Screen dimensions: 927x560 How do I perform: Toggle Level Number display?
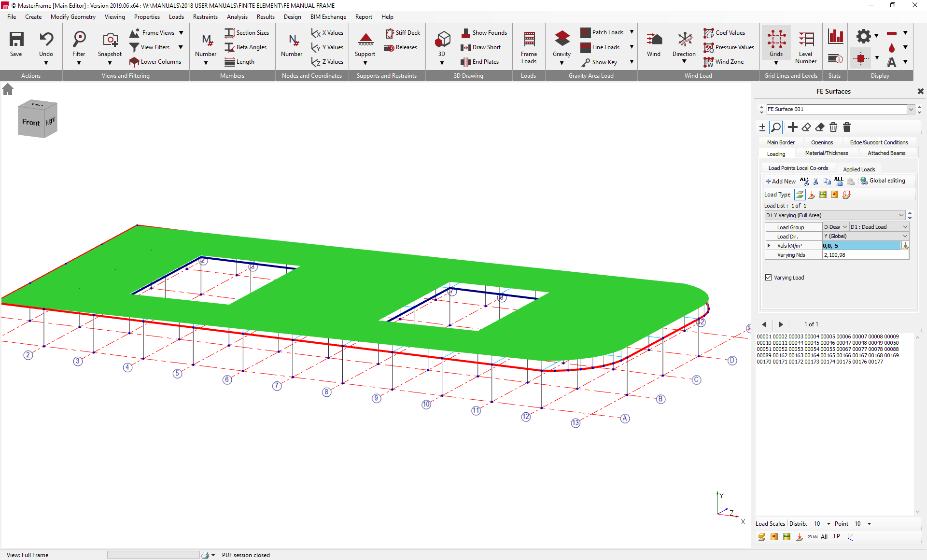(806, 47)
